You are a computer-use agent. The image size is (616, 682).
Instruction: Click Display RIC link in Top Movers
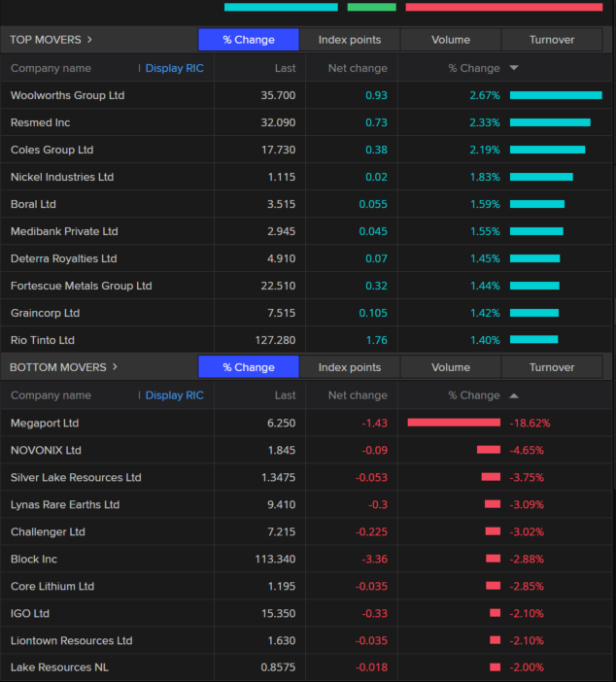174,68
